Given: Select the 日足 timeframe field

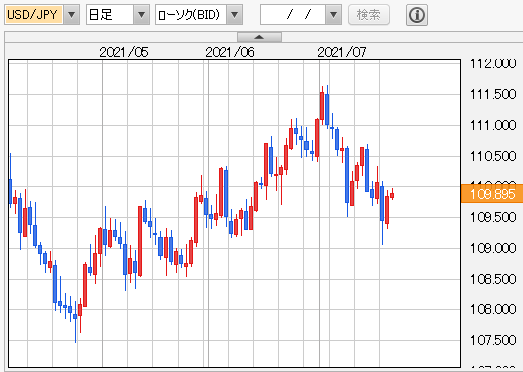Looking at the screenshot, I should click(x=110, y=15).
